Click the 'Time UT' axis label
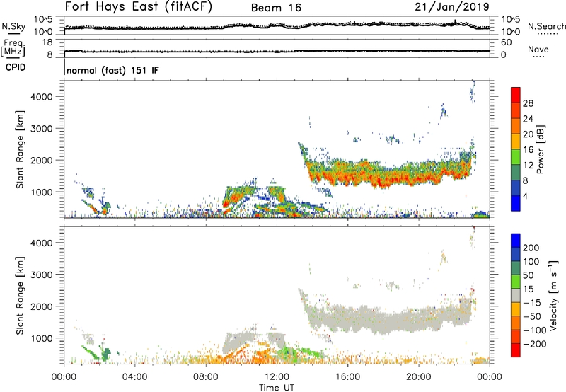Viewport: 566px width, 392px height. tap(277, 388)
